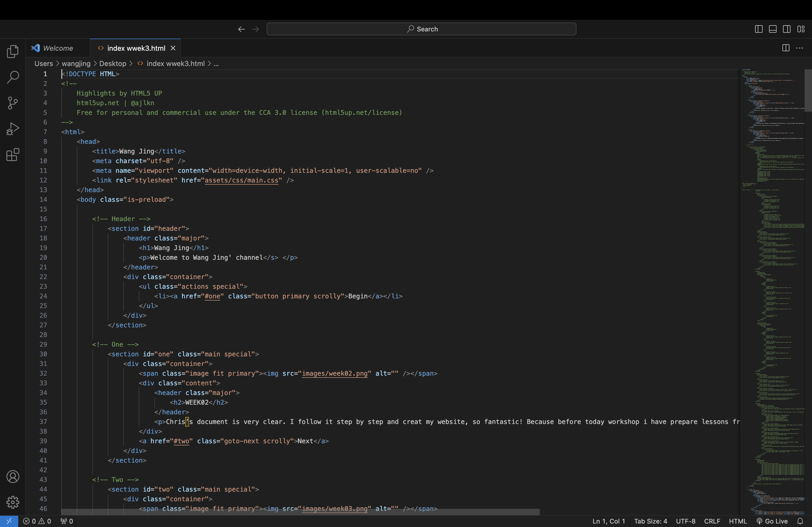812x527 pixels.
Task: Open Source Control view
Action: (x=13, y=103)
